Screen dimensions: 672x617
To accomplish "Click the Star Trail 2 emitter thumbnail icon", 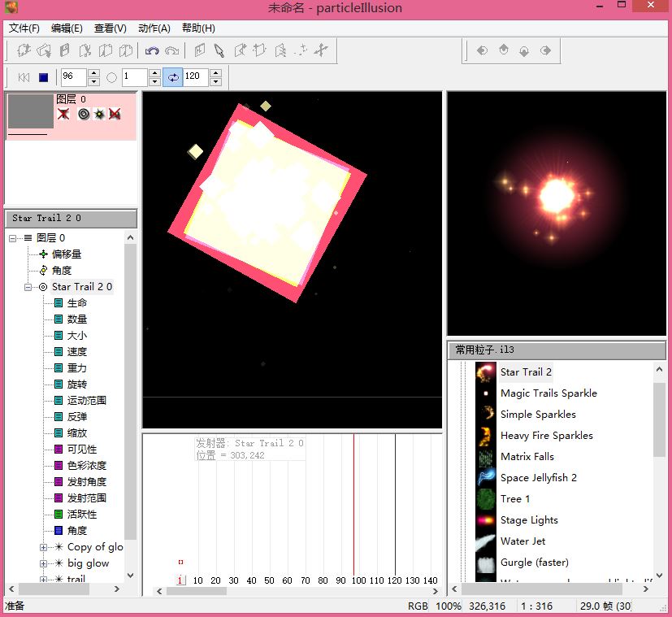I will [x=486, y=372].
